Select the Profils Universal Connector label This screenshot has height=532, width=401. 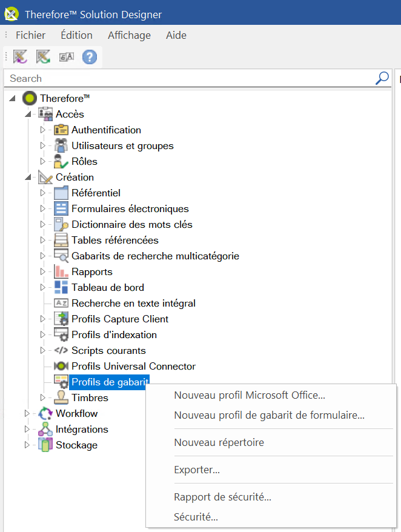point(134,366)
